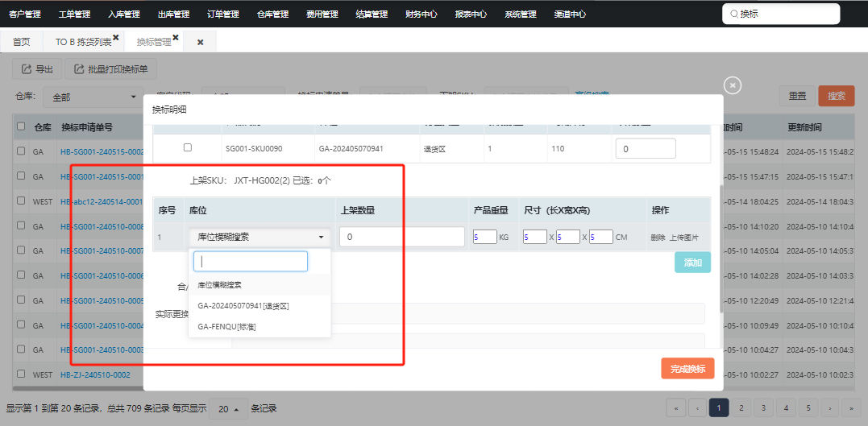
Task: Choose GA-202405070941[退货区] from the dropdown list
Action: pyautogui.click(x=260, y=306)
